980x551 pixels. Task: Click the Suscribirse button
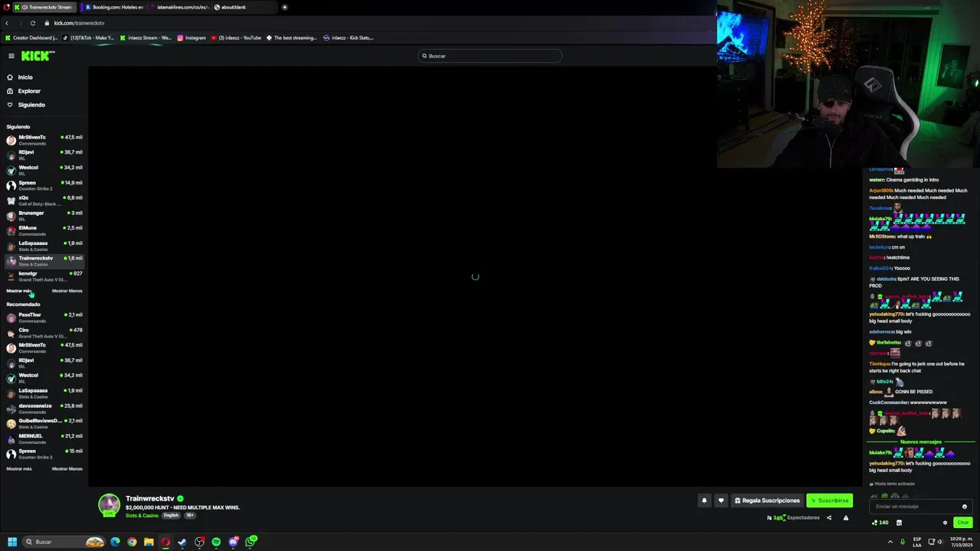[829, 500]
